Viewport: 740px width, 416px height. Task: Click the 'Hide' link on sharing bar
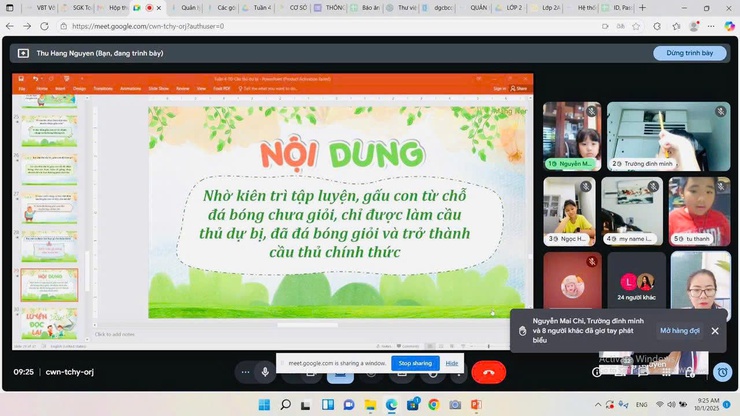(452, 363)
